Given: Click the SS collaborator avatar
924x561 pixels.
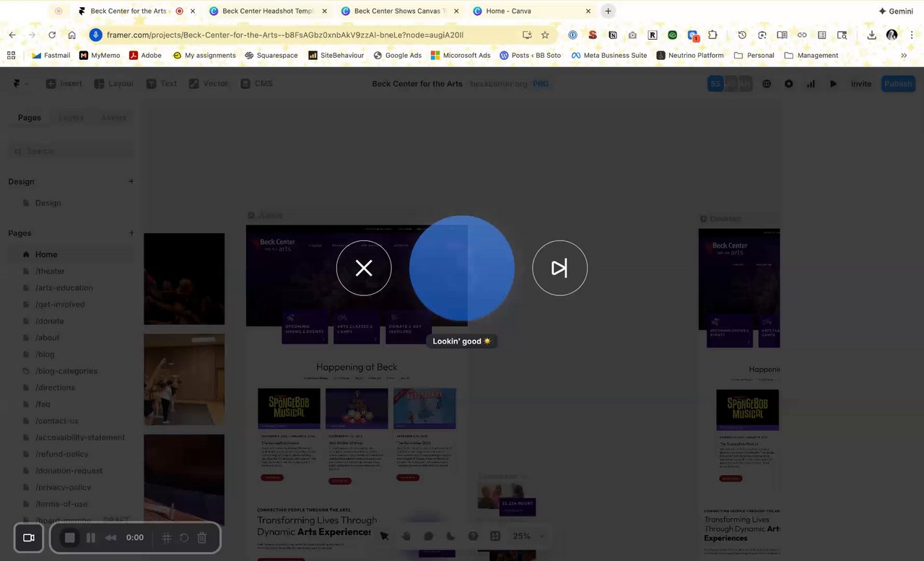Looking at the screenshot, I should (x=715, y=84).
